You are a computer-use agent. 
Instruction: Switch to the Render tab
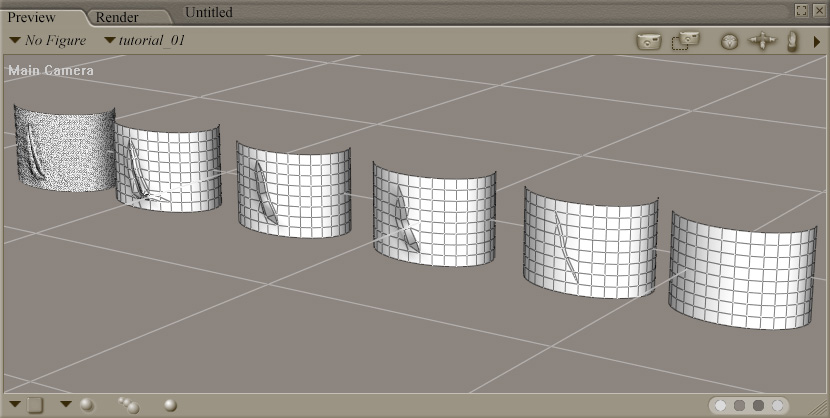[x=117, y=17]
